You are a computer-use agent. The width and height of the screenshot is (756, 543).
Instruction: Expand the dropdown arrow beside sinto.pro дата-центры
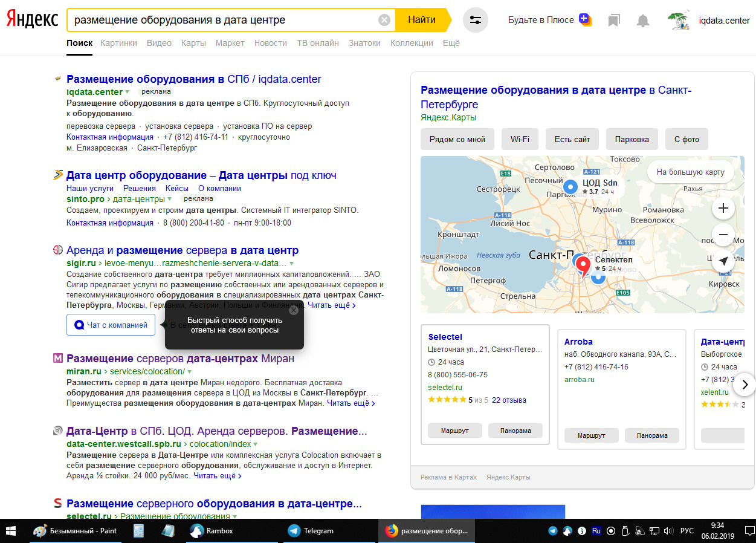[x=170, y=199]
